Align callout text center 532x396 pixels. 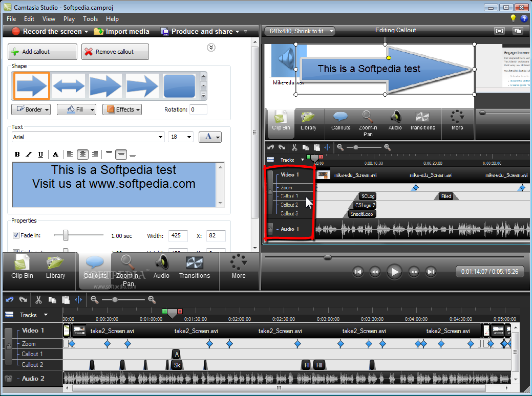coord(82,155)
